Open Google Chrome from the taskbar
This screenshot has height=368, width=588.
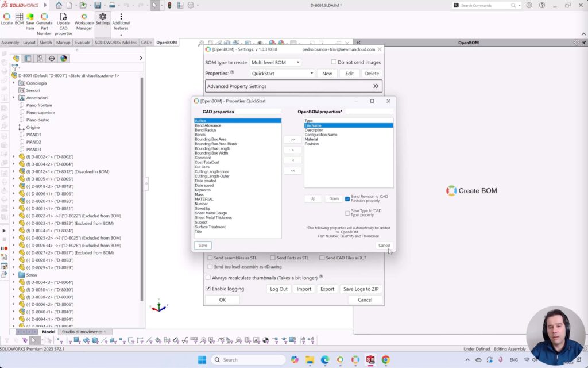(x=385, y=360)
